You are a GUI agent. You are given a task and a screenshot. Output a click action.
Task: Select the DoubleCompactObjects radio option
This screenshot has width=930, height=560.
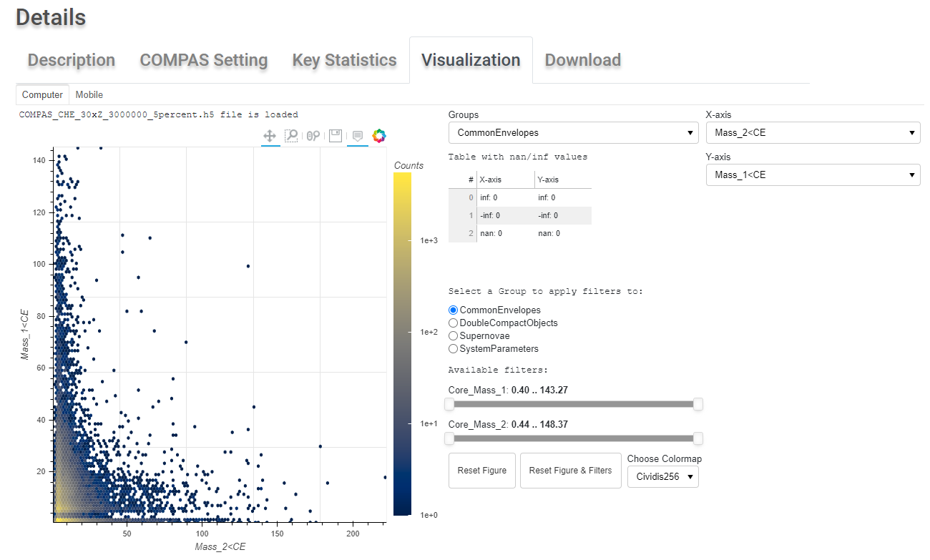click(453, 323)
